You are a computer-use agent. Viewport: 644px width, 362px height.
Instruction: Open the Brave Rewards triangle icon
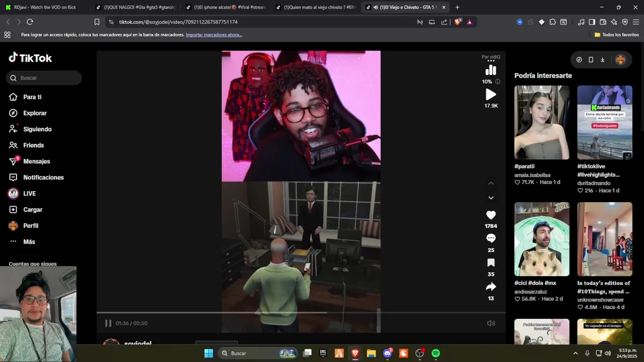tap(469, 22)
